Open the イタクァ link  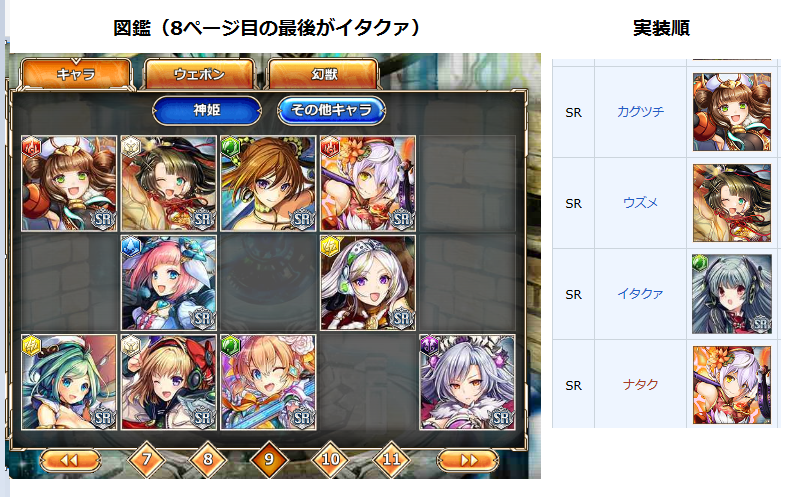tap(640, 294)
